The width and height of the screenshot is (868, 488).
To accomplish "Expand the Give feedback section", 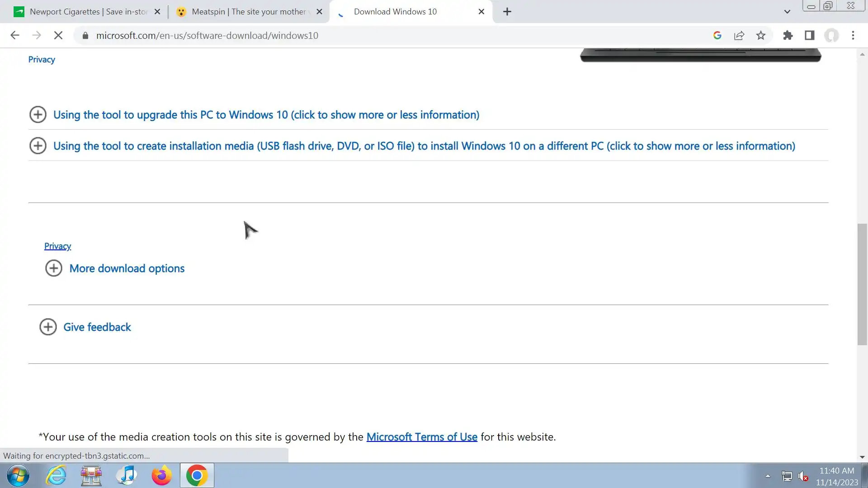I will coord(97,327).
